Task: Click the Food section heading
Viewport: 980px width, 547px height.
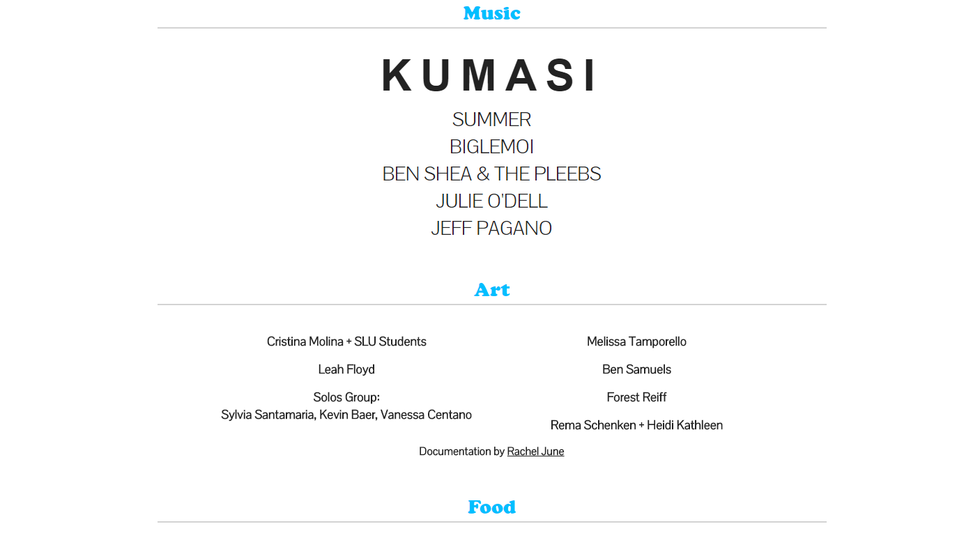Action: pos(491,507)
